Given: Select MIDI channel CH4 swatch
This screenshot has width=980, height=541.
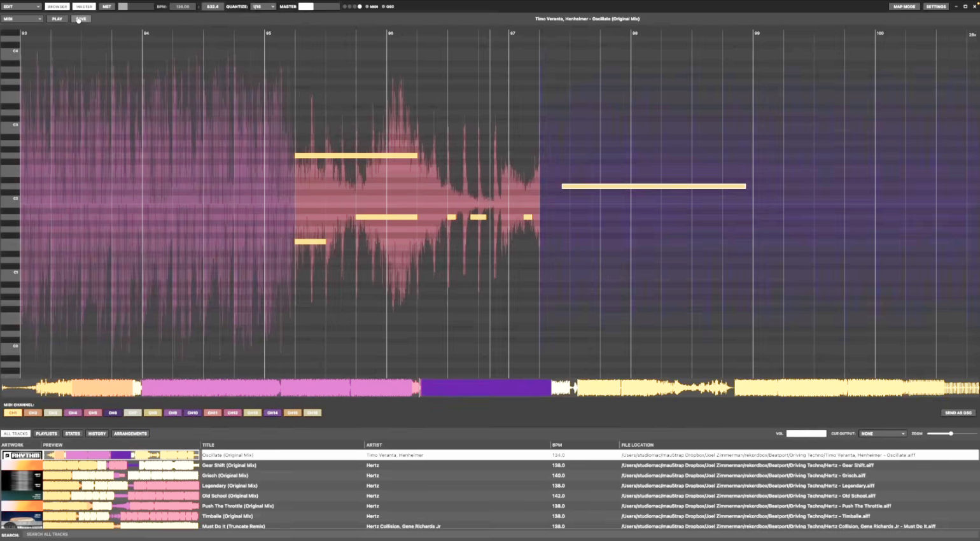Looking at the screenshot, I should (73, 413).
